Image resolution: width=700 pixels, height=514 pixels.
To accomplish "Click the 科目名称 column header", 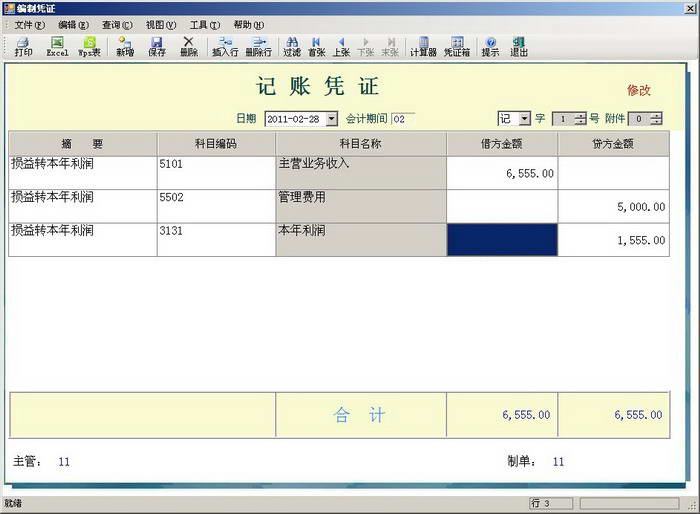I will coord(361,143).
